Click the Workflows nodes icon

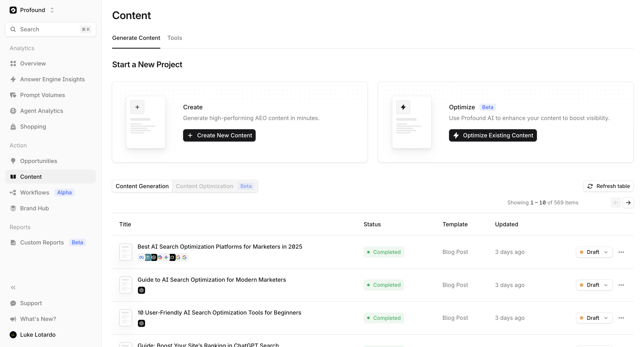click(x=13, y=193)
